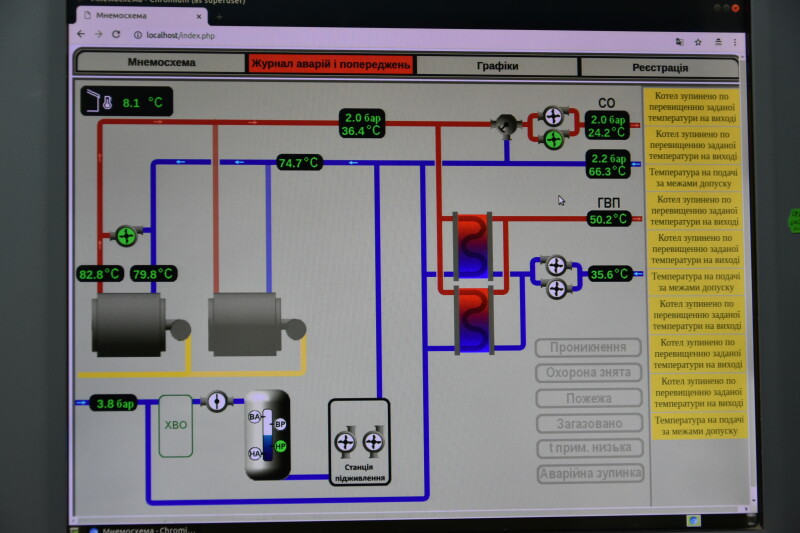Screen dimensions: 800x533
Task: Click the outdoor temperature sensor icon
Action: pyautogui.click(x=99, y=101)
